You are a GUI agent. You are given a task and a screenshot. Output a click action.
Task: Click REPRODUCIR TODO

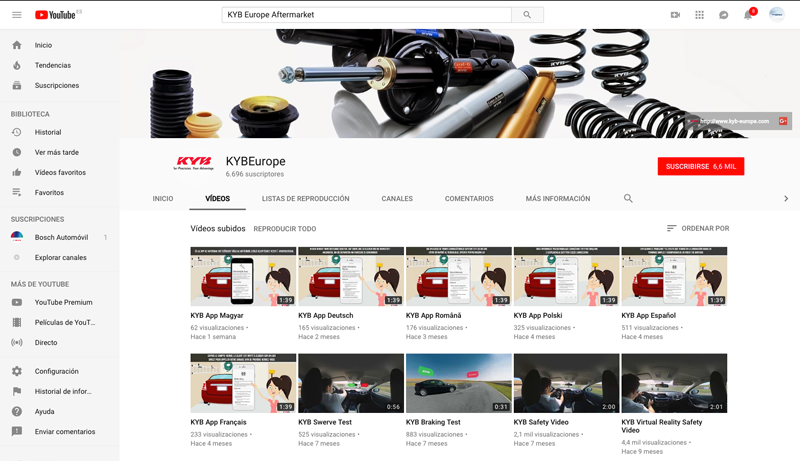tap(285, 229)
